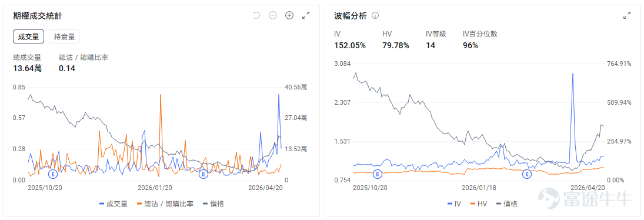644x220 pixels.
Task: Toggle the 認沽 / 認購比率 legend series
Action: [x=165, y=204]
